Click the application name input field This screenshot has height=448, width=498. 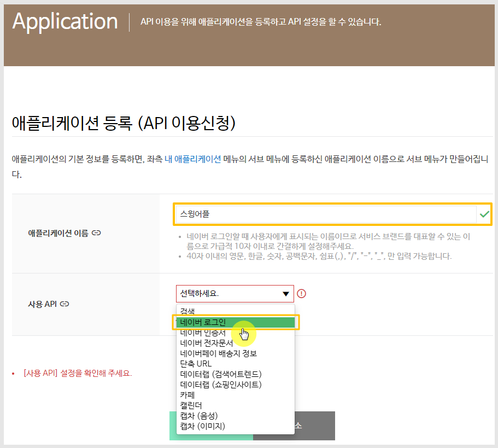(x=326, y=214)
